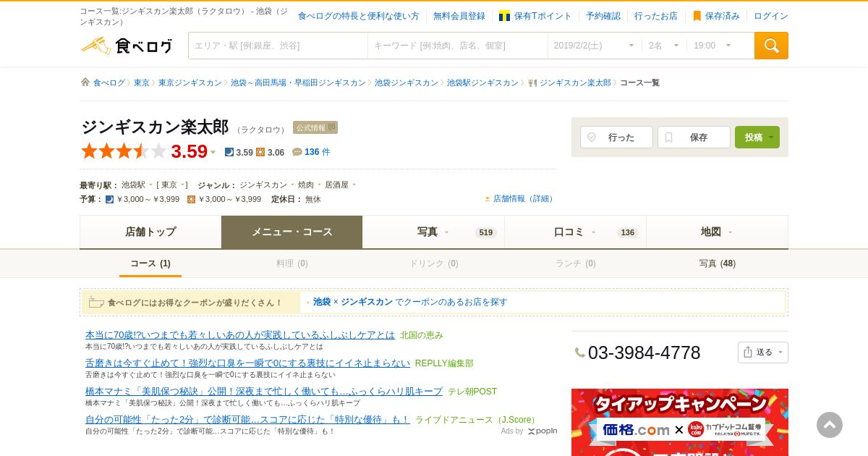868x456 pixels.
Task: Click ad link 舌磨きは今すぐ止めて
Action: pyautogui.click(x=247, y=363)
